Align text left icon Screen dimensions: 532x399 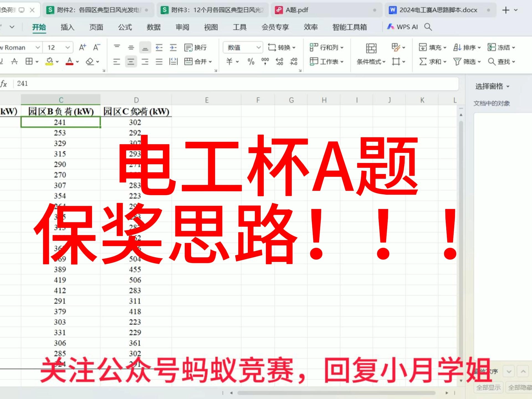[117, 61]
